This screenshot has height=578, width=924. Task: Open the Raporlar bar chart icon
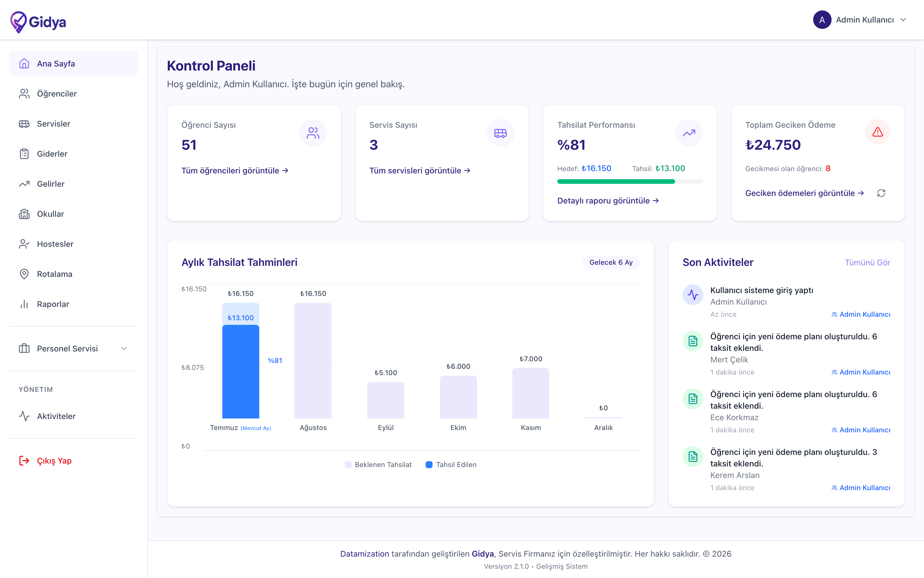tap(24, 304)
